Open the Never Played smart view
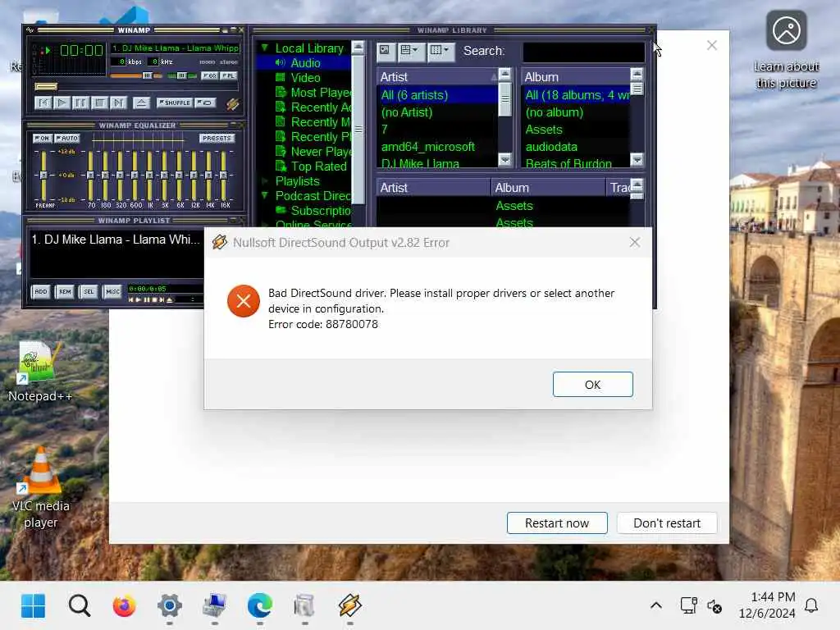Image resolution: width=840 pixels, height=630 pixels. click(x=321, y=152)
